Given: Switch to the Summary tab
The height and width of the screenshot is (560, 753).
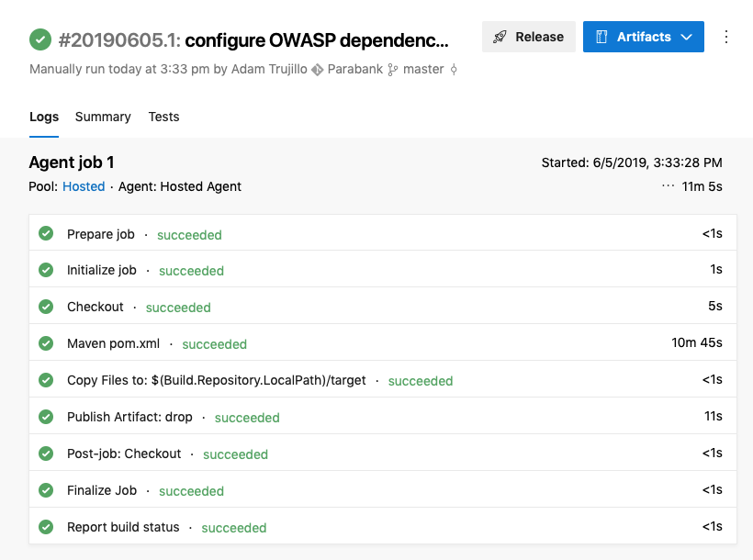Looking at the screenshot, I should click(103, 117).
